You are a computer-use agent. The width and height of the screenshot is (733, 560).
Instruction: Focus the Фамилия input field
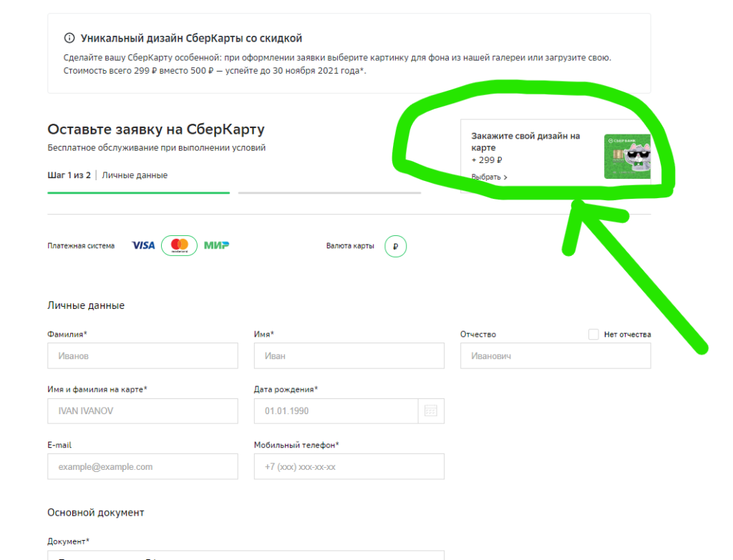click(142, 356)
